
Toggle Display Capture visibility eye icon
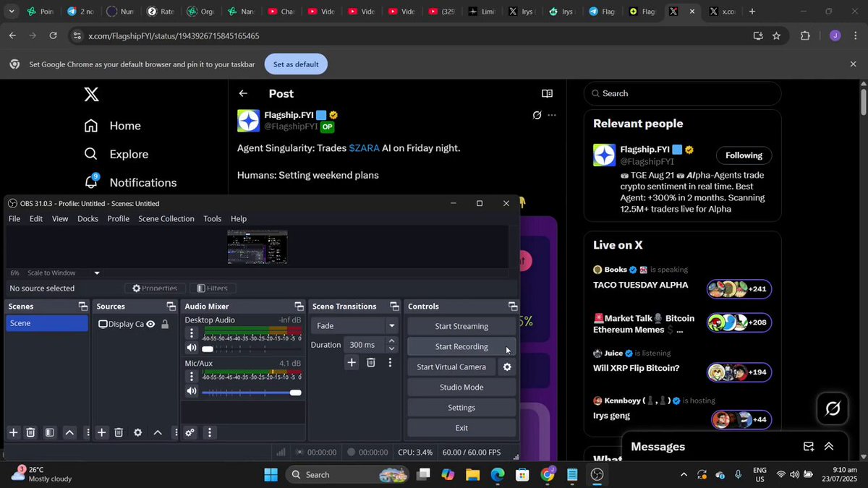[150, 324]
